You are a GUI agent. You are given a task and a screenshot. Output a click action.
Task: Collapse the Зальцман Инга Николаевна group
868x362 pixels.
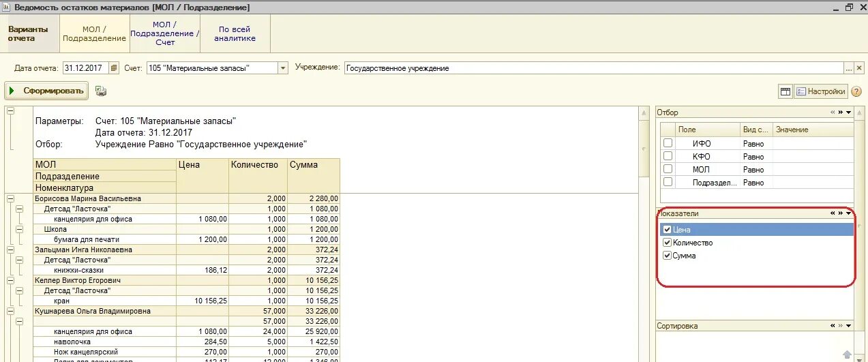click(11, 250)
